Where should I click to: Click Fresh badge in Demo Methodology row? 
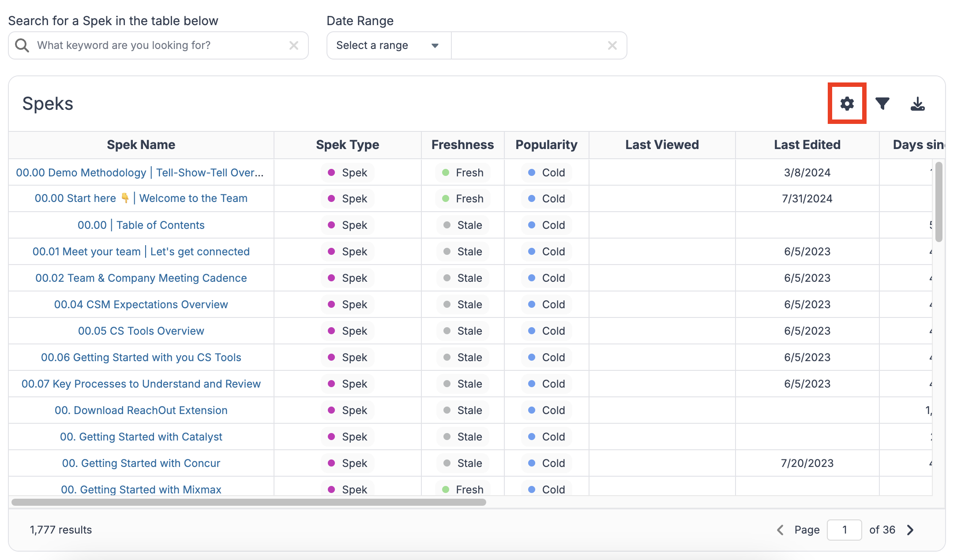(462, 172)
